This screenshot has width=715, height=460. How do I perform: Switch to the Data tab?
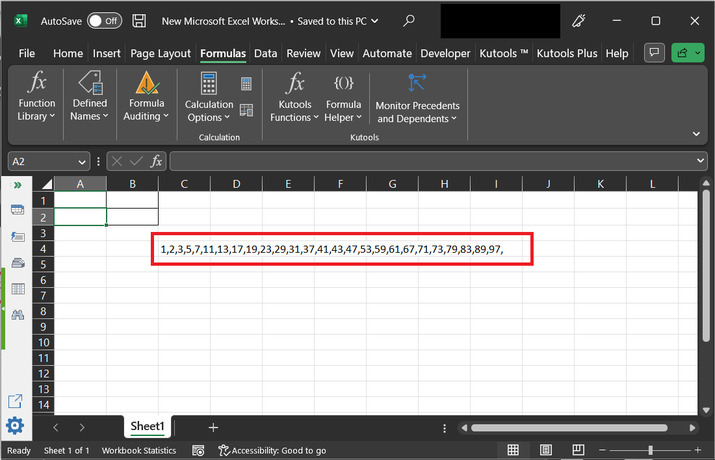265,53
